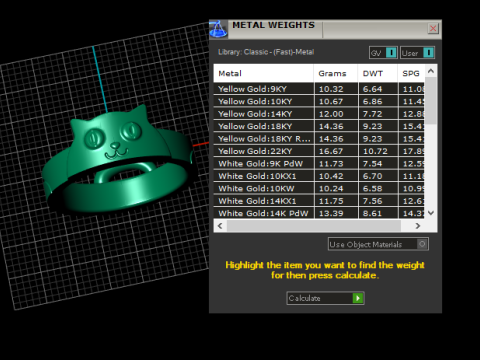Click the 6.64 DWT value

click(x=372, y=89)
